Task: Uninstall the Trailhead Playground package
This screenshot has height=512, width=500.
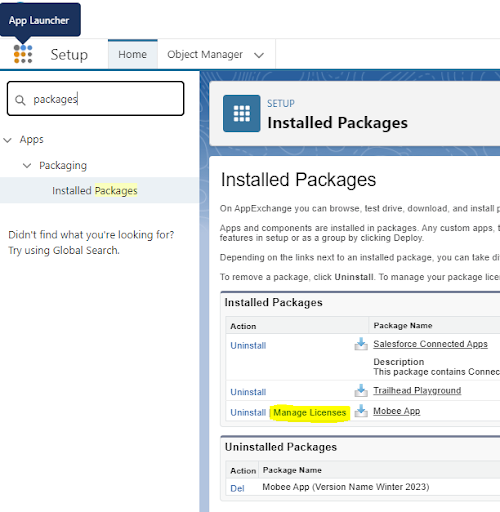Action: point(248,392)
